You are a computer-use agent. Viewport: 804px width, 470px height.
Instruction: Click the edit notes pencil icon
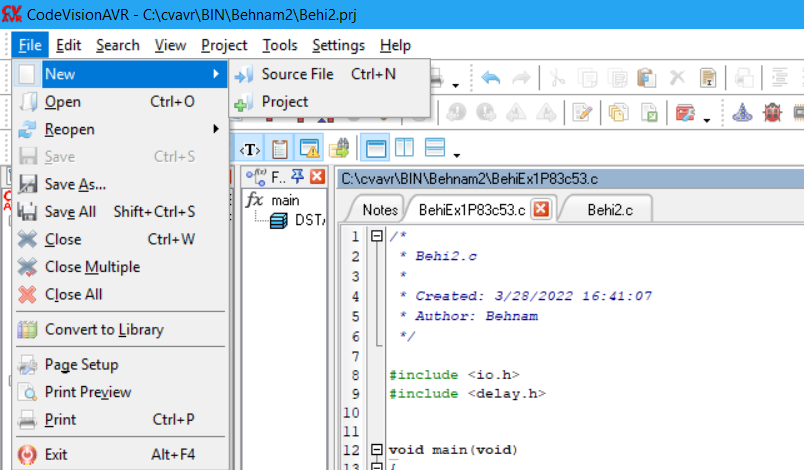tap(582, 112)
